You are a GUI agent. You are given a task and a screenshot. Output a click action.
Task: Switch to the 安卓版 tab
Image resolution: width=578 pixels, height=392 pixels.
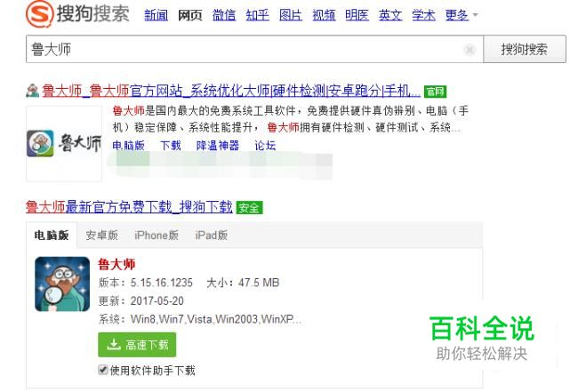(x=101, y=235)
